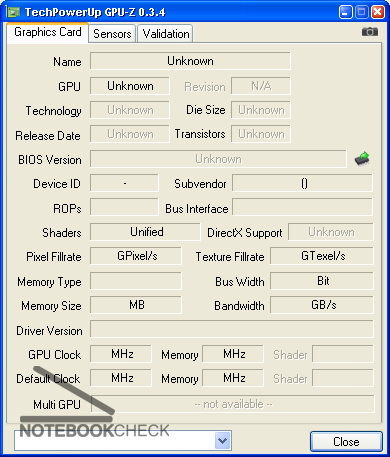Select the Graphics Card tab

click(48, 32)
